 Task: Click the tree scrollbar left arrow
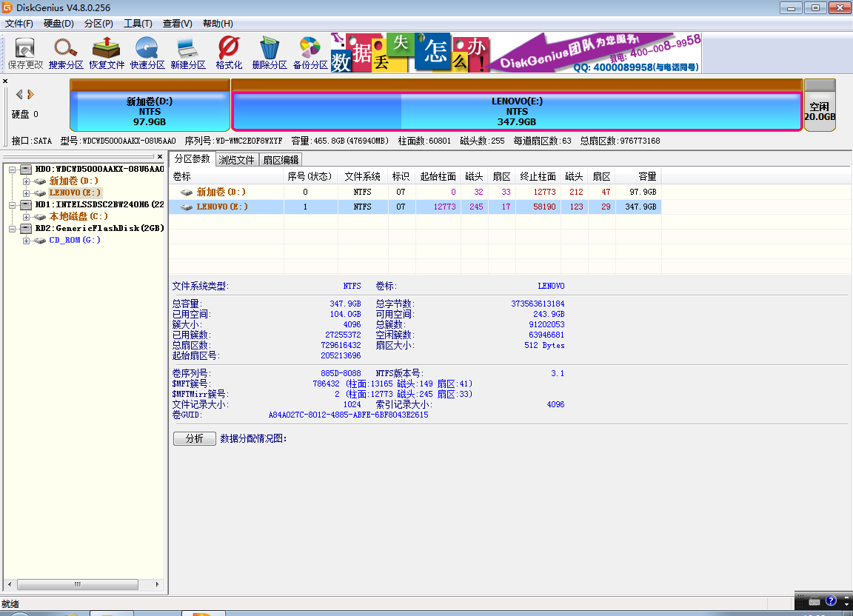coord(9,584)
